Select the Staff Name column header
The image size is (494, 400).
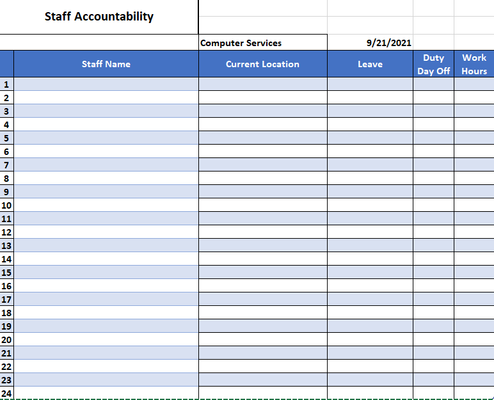click(106, 64)
